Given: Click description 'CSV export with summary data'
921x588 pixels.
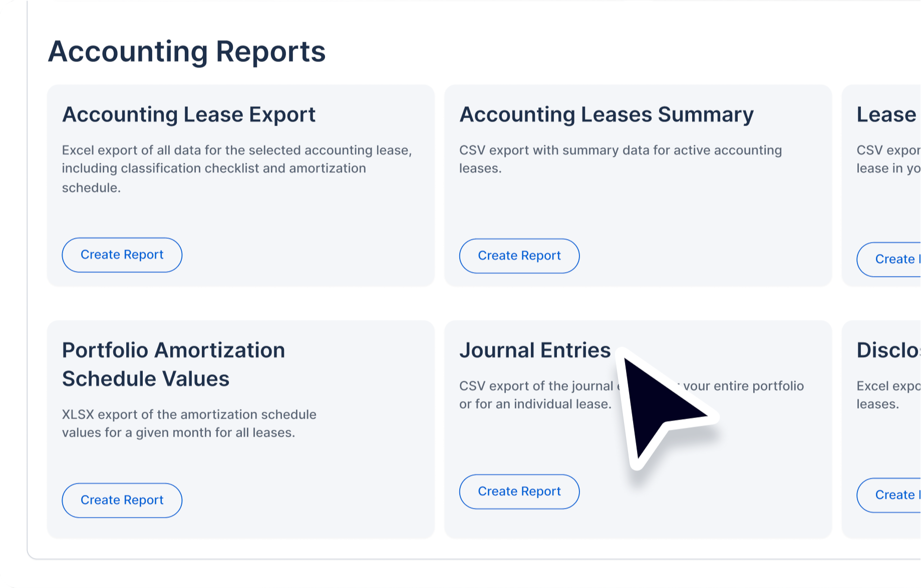Looking at the screenshot, I should click(621, 159).
